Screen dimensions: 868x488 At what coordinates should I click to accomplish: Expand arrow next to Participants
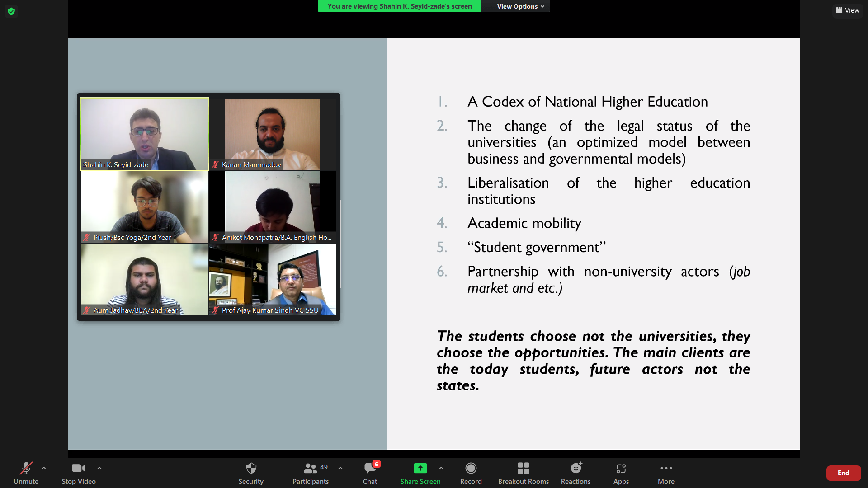340,468
